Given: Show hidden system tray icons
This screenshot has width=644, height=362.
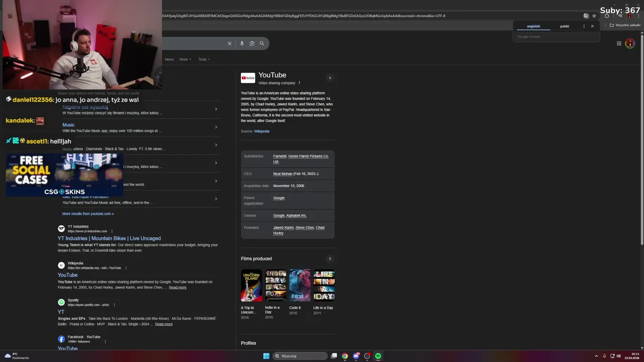Looking at the screenshot, I should (x=596, y=356).
